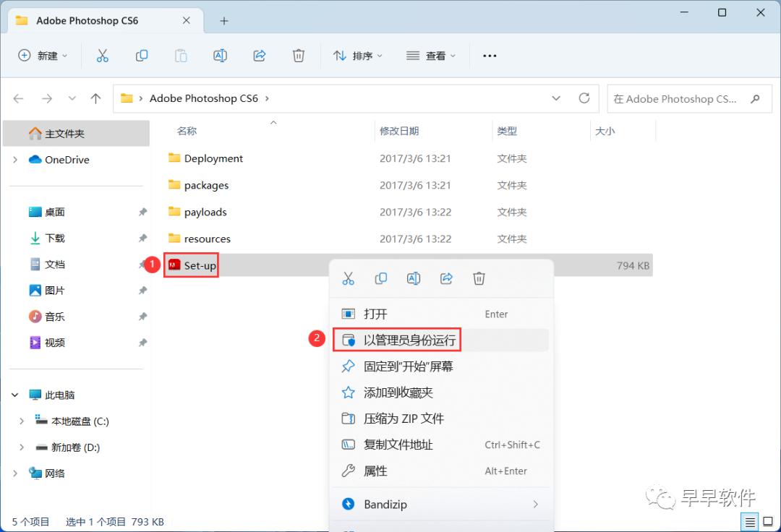Image resolution: width=781 pixels, height=532 pixels.
Task: Select 以管理员身份运行 in the context menu
Action: coord(409,340)
